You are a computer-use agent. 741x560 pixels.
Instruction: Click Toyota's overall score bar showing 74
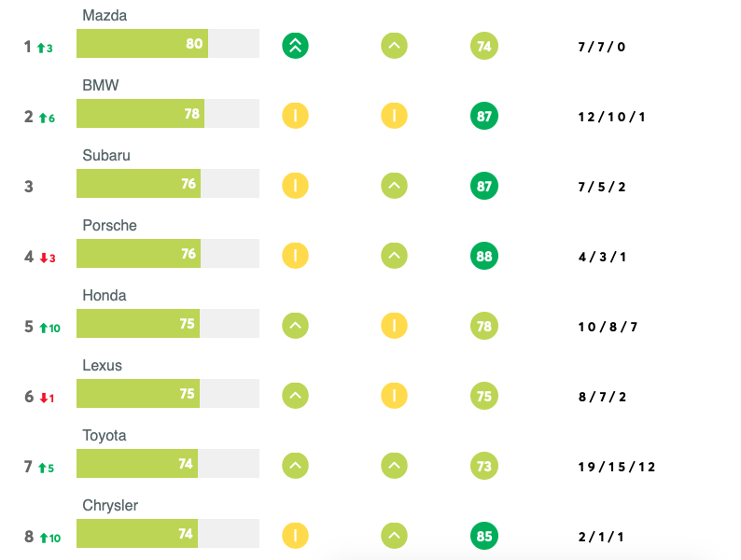[x=138, y=464]
